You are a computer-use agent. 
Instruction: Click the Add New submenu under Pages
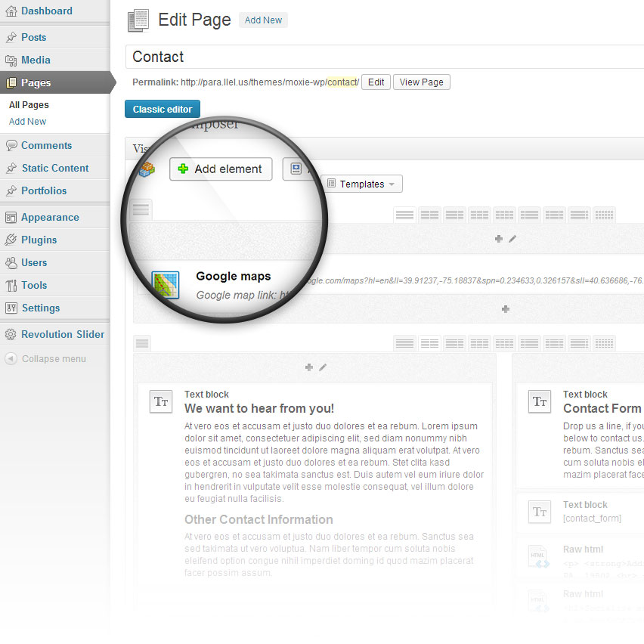[x=27, y=121]
